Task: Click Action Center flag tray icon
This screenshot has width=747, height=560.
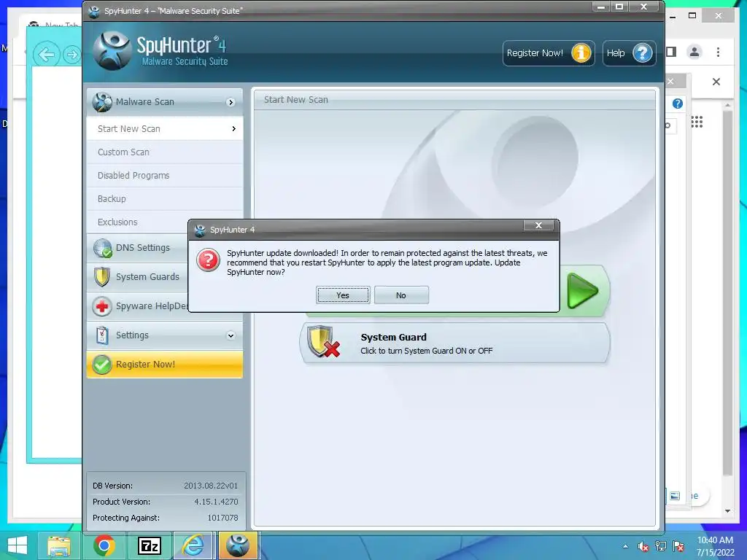Action: 678,546
